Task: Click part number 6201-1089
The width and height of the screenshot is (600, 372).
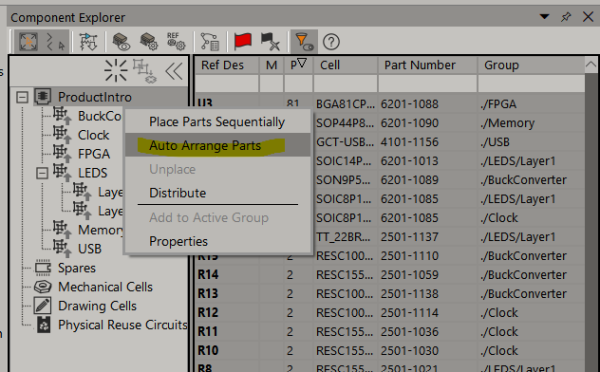Action: [409, 180]
